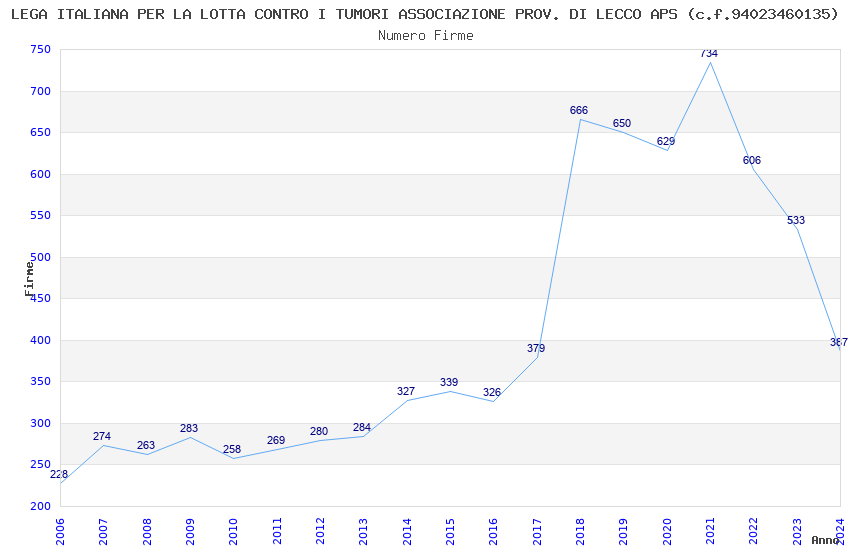Click y-axis value 200

tap(40, 506)
